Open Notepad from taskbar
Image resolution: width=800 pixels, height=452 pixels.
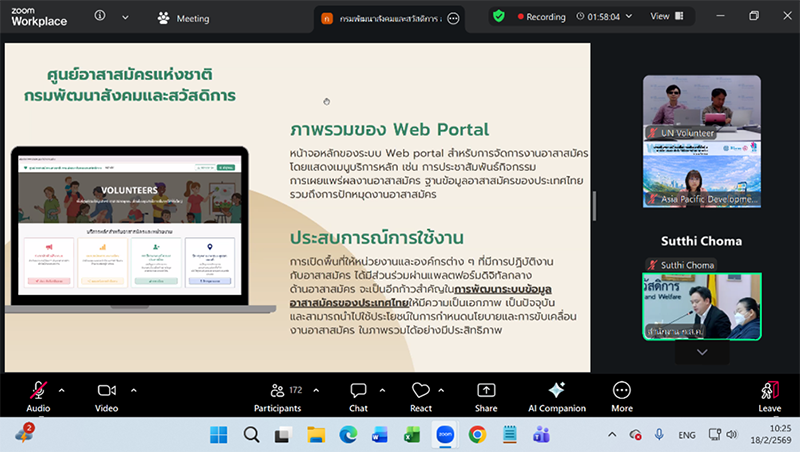pos(510,435)
